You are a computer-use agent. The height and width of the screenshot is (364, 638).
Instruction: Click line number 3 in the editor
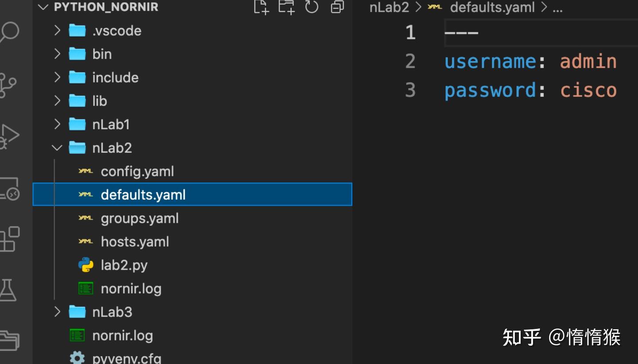tap(410, 90)
